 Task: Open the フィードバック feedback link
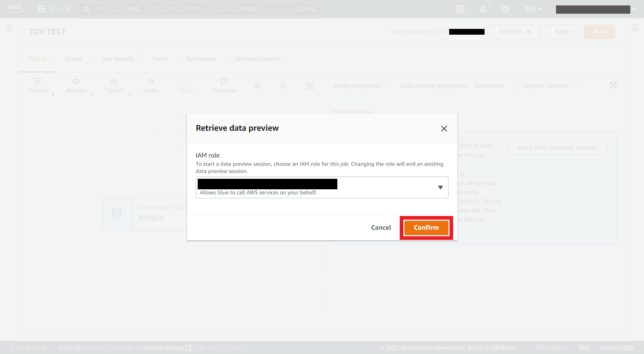coord(28,347)
